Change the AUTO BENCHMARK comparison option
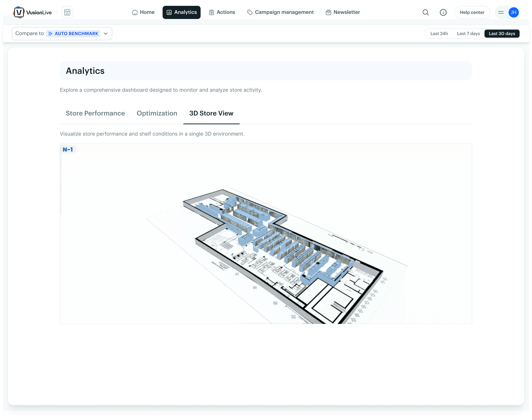 [73, 33]
